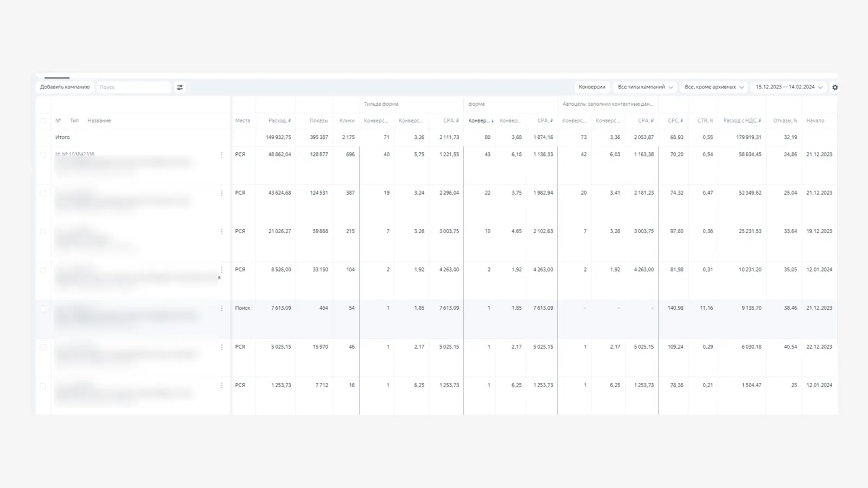Open the filter settings icon beside search

(x=180, y=87)
